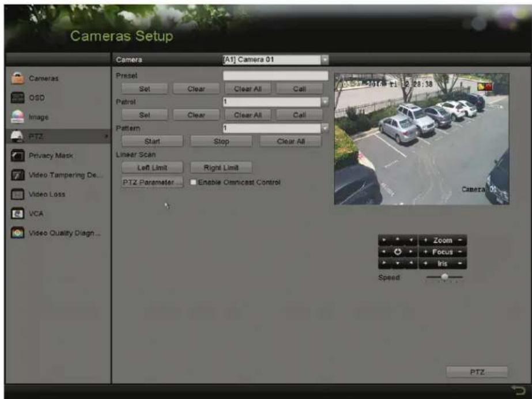Click Stop button under Pattern
Image resolution: width=532 pixels, height=399 pixels.
[221, 142]
